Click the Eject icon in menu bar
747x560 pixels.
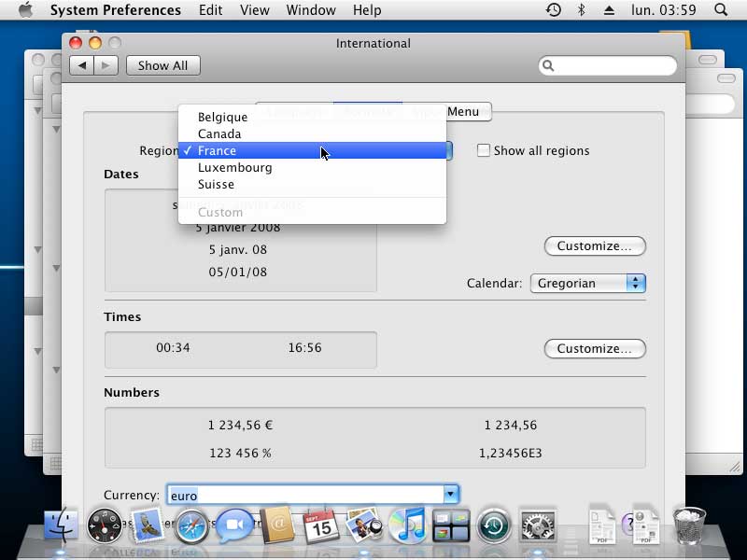pyautogui.click(x=609, y=10)
